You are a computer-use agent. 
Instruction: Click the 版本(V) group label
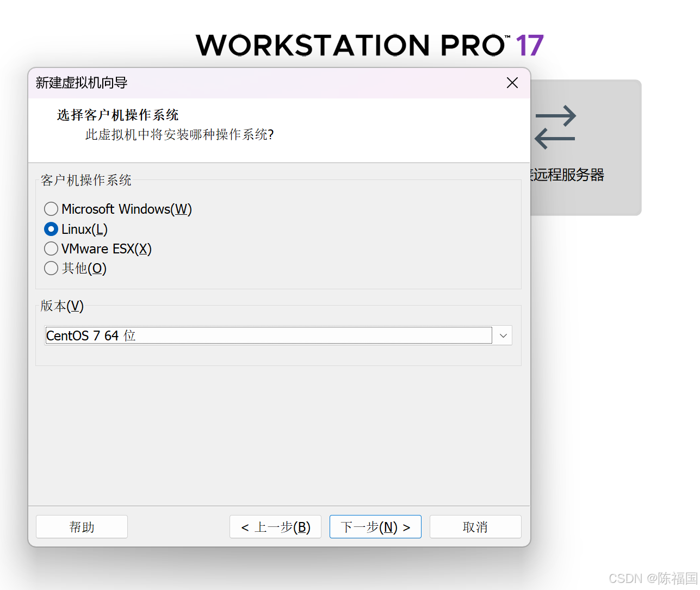click(x=62, y=306)
